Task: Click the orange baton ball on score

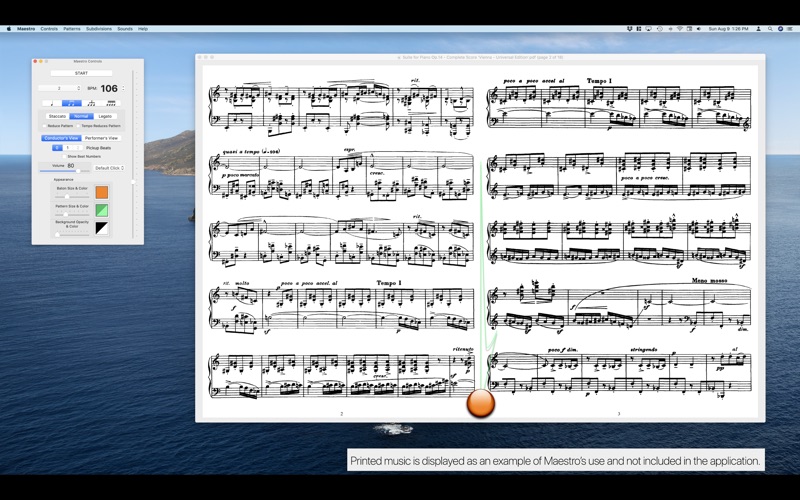Action: tap(481, 403)
